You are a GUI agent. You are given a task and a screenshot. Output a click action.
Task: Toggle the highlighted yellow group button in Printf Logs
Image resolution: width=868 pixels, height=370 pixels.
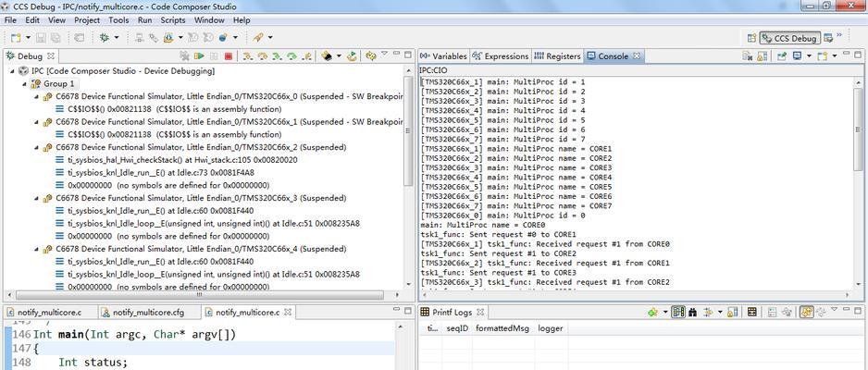point(807,313)
